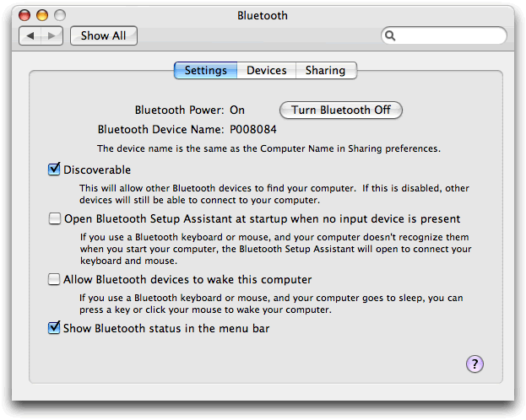Enable Open Bluetooth Setup Assistant at startup
This screenshot has height=420, width=526.
coord(54,218)
